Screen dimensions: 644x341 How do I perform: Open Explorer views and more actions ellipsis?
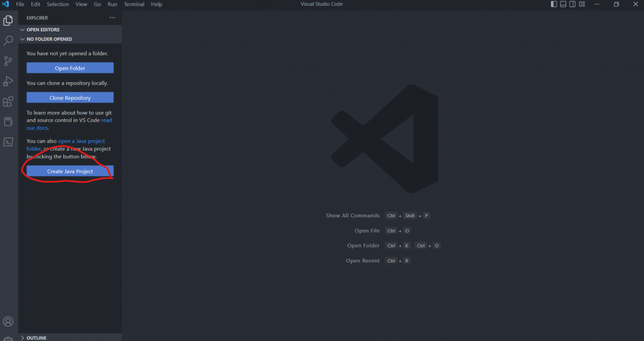pyautogui.click(x=112, y=18)
